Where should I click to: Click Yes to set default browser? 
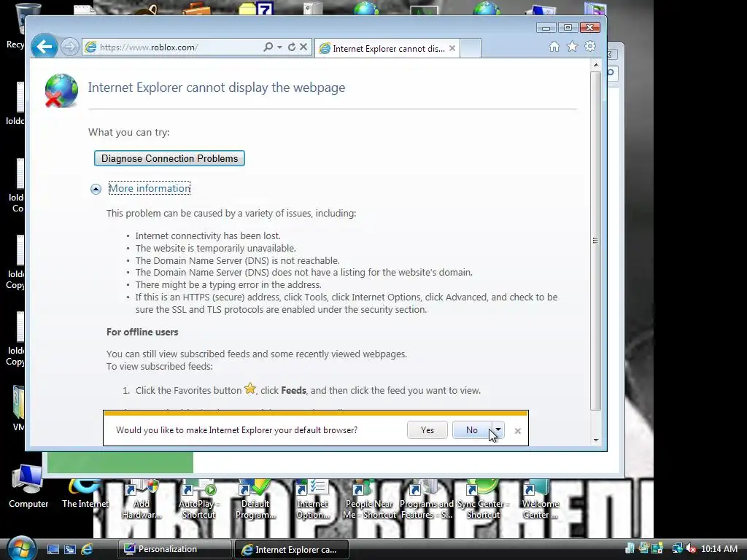coord(427,430)
